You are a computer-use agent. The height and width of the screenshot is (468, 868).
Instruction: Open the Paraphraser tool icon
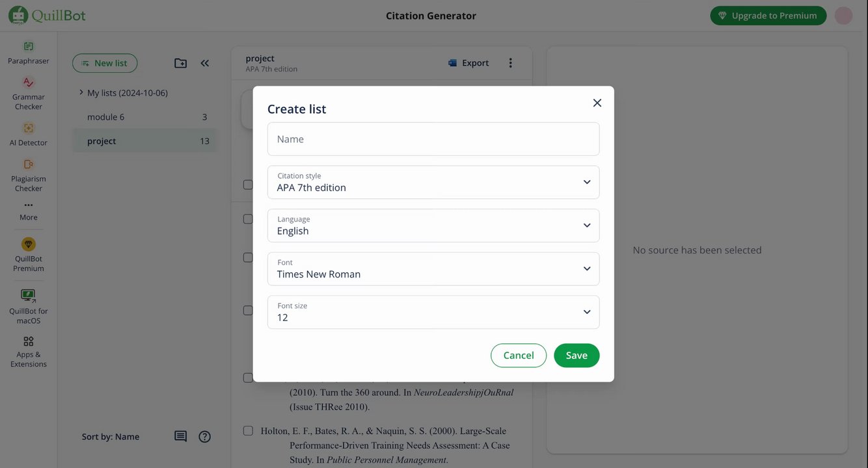29,47
